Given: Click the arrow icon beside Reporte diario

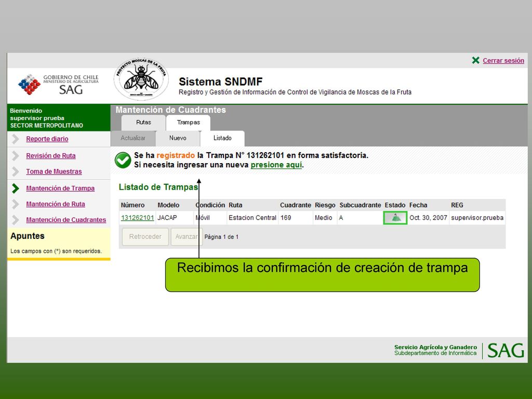Looking at the screenshot, I should click(15, 139).
